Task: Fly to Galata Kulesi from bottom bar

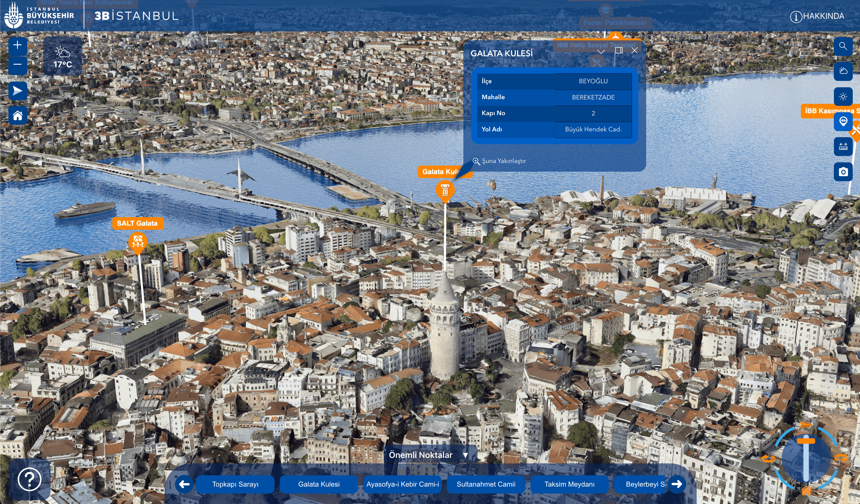Action: (319, 484)
